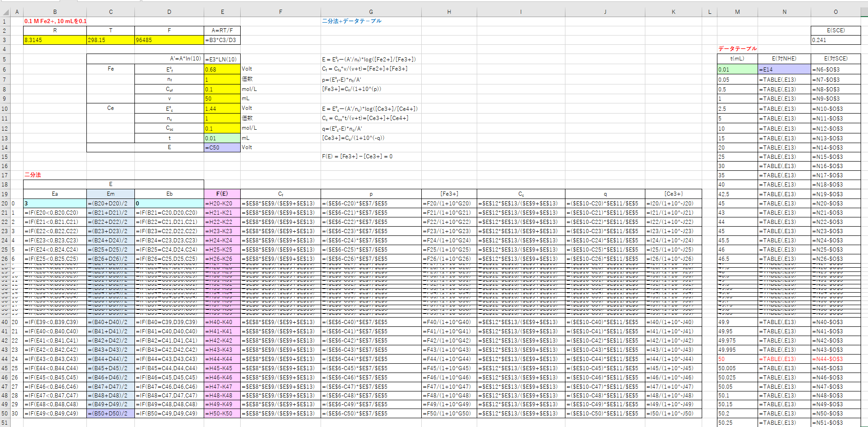This screenshot has height=427, width=868.
Task: Click the blue title 二分法+データテーブル
Action: (x=352, y=21)
